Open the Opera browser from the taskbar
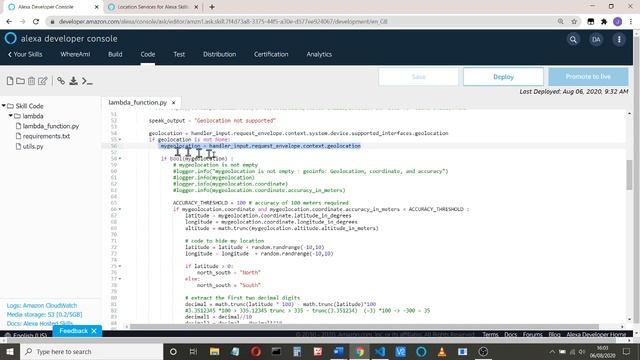The image size is (640, 360). pos(256,351)
